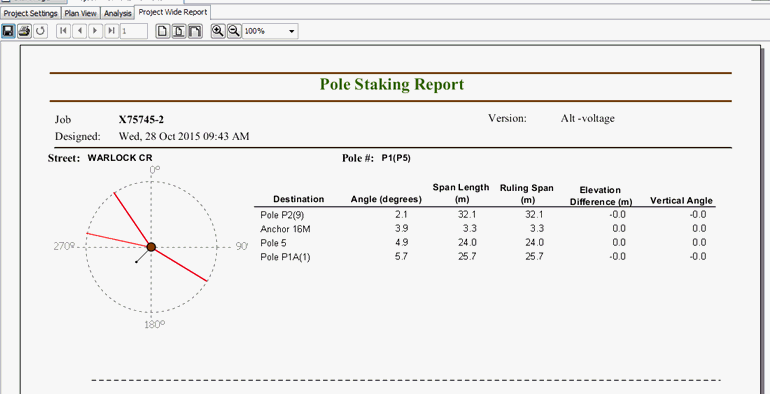Fit the whole page in view
Viewport: 770px width, 394px height.
coord(179,31)
